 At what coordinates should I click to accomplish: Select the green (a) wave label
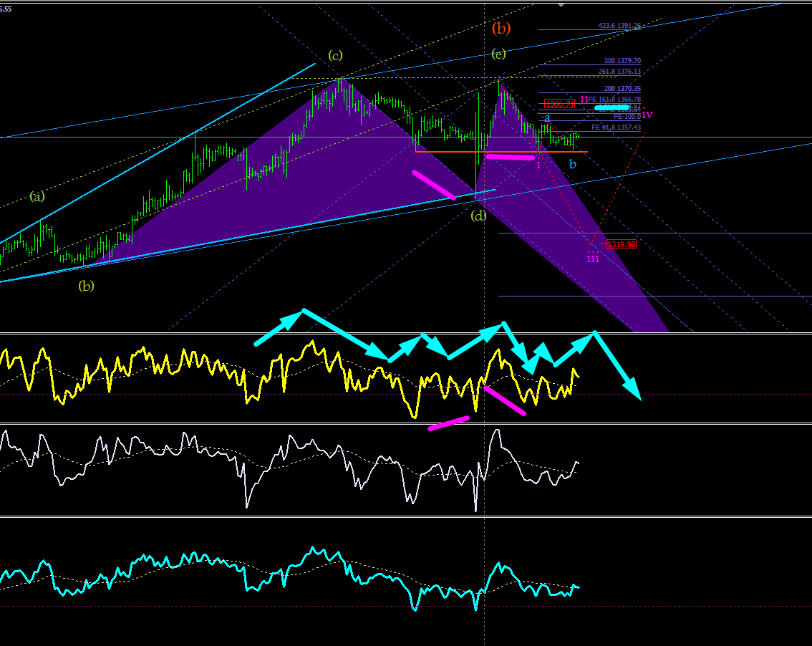coord(37,196)
